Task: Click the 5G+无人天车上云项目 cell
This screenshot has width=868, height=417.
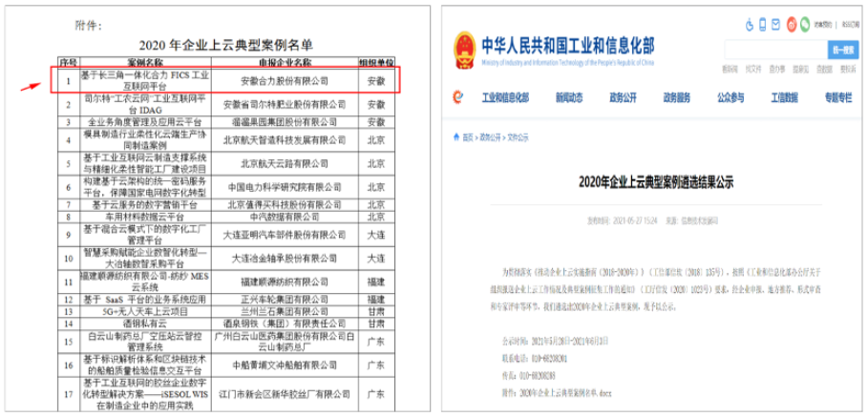Action: tap(145, 311)
